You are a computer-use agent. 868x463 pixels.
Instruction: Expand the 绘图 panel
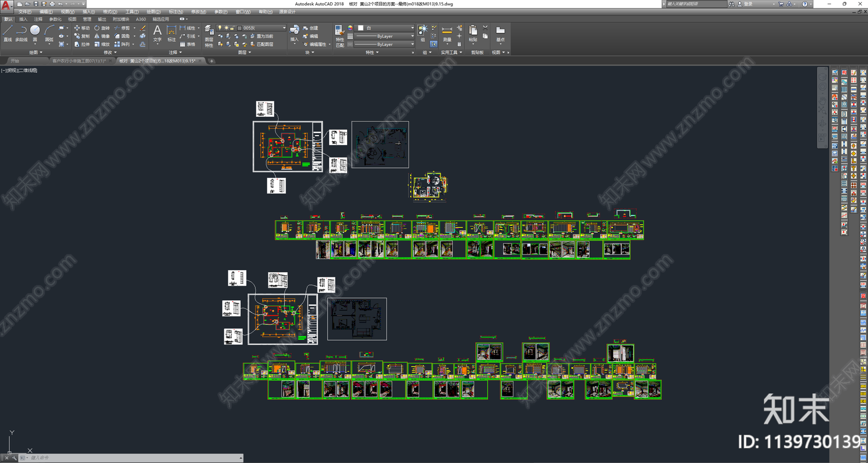click(36, 53)
